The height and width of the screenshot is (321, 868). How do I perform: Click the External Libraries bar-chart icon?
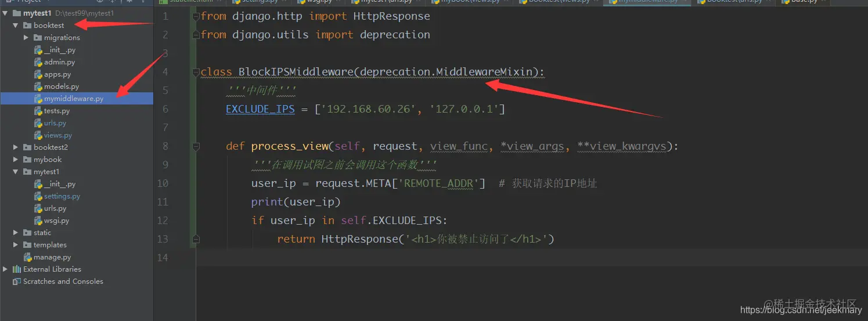tap(17, 269)
